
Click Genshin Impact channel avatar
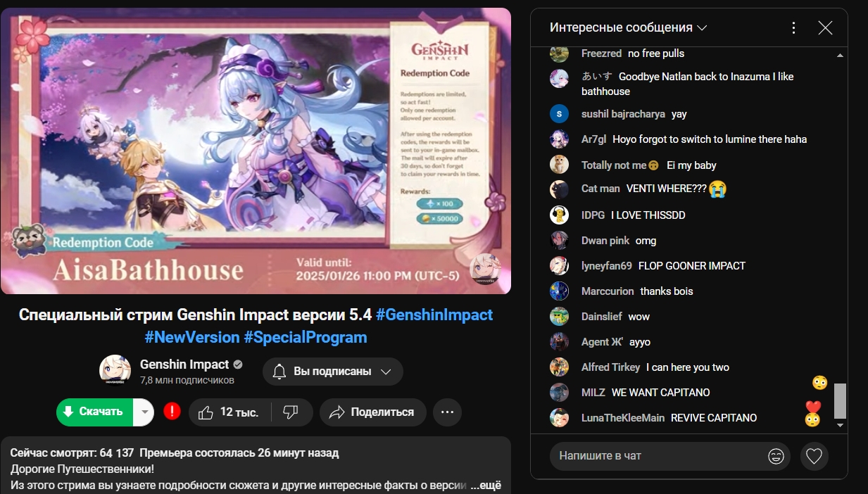click(x=115, y=371)
